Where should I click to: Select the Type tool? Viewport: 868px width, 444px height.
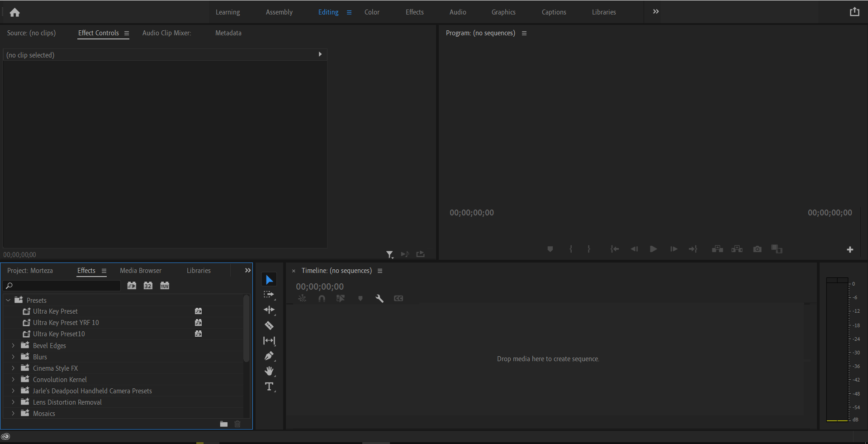pyautogui.click(x=269, y=387)
